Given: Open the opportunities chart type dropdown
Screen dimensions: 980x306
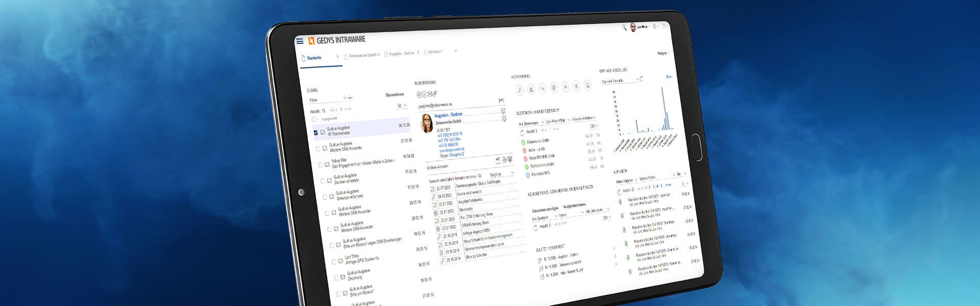Looking at the screenshot, I should click(620, 81).
